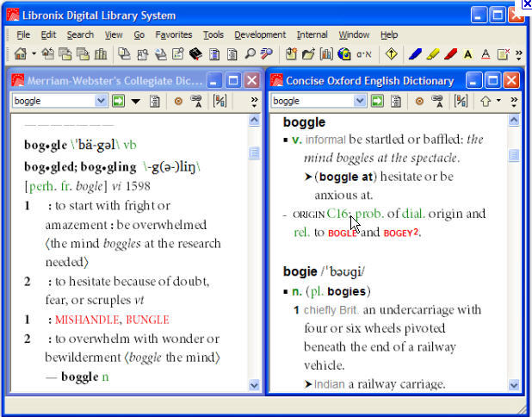Click the black Bible book icon
This screenshot has width=532, height=417.
tap(195, 53)
